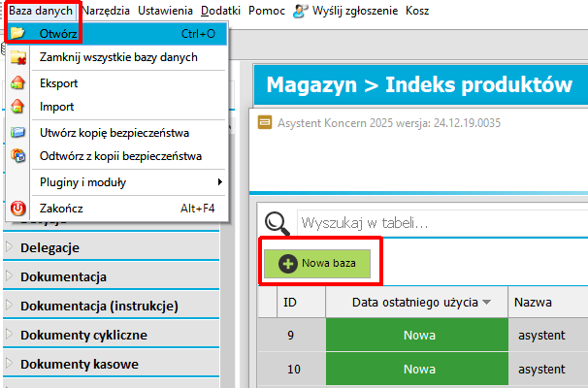The image size is (588, 388).
Task: Click Wyślij zgłoszenie in the menu bar
Action: point(355,11)
